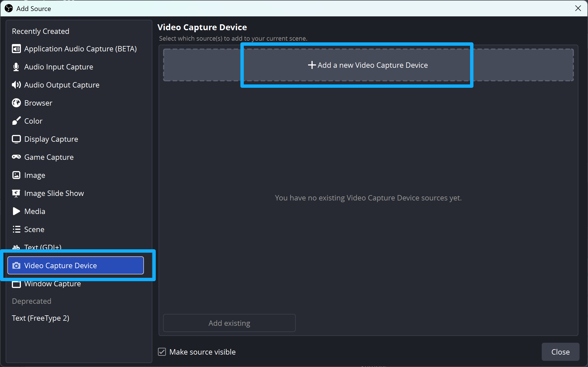The image size is (588, 367).
Task: Click the Audio Input Capture microphone icon
Action: [x=16, y=67]
